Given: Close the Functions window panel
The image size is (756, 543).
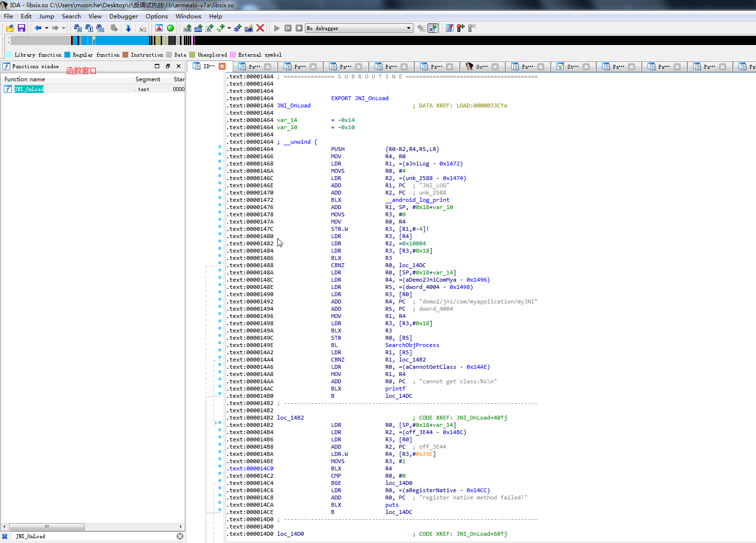Looking at the screenshot, I should [x=179, y=66].
